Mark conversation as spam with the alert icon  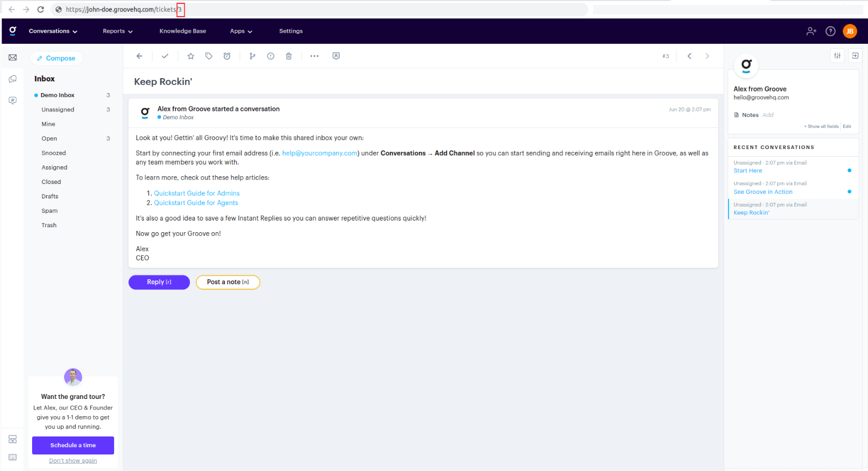click(x=271, y=56)
